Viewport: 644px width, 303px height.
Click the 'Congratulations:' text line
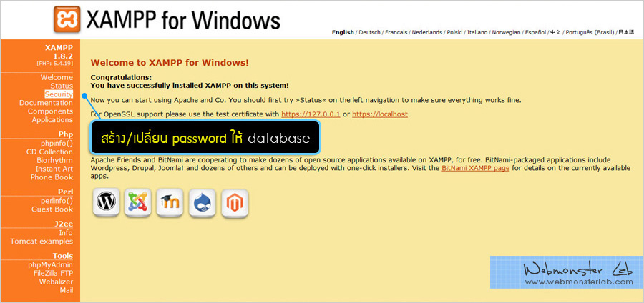(121, 77)
